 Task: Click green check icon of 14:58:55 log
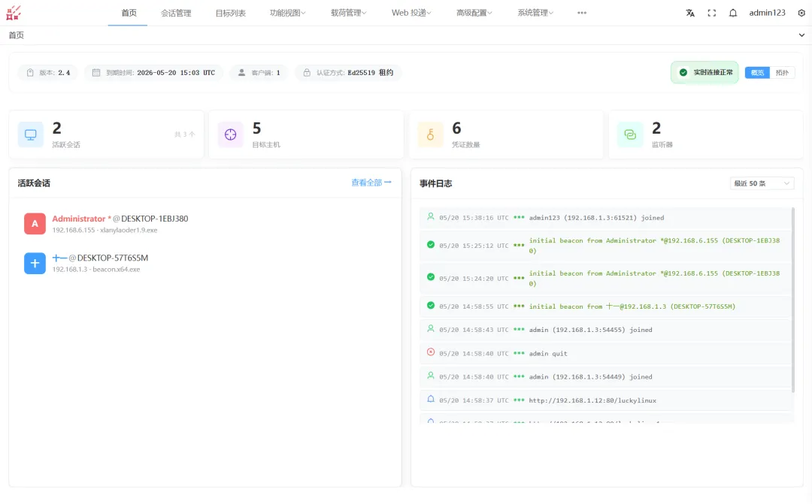(430, 305)
